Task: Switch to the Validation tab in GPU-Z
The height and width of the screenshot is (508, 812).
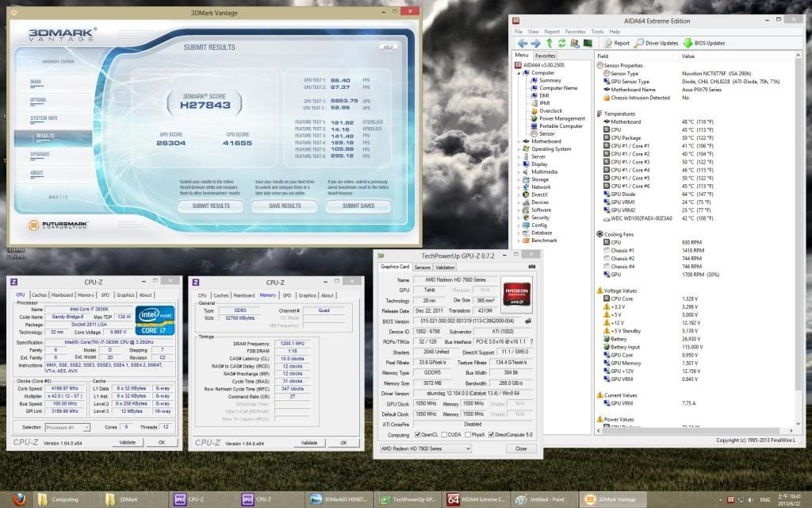Action: 445,267
